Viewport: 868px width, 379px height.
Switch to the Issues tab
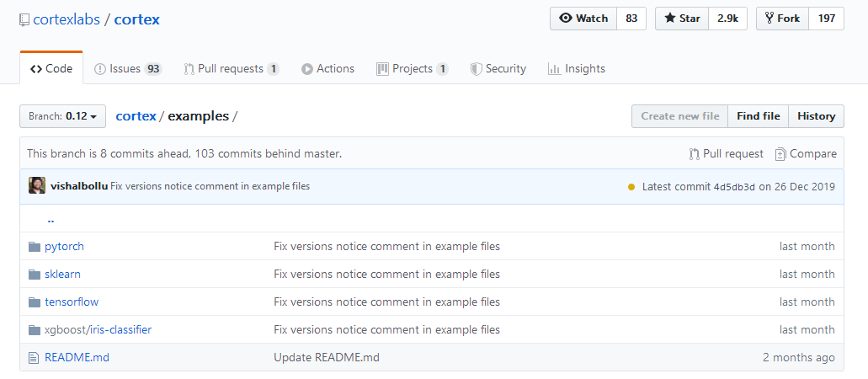click(x=127, y=69)
